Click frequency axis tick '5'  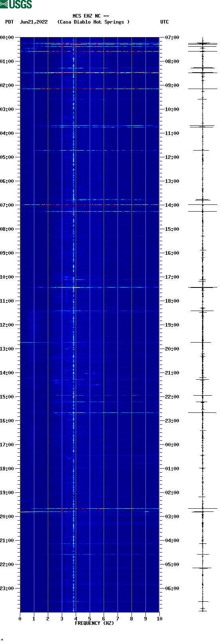pyautogui.click(x=90, y=619)
